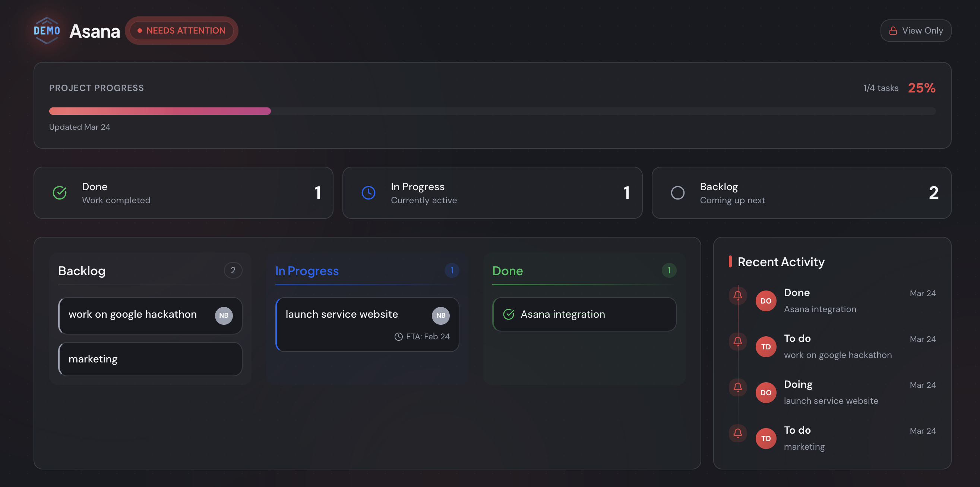980x487 pixels.
Task: Click the green check icon on Asana integration
Action: coord(509,314)
